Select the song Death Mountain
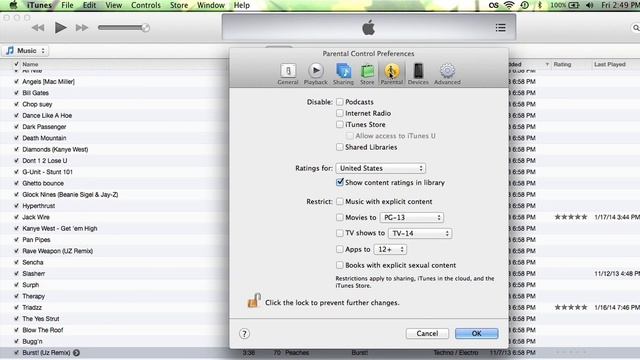This screenshot has height=360, width=640. tap(44, 138)
